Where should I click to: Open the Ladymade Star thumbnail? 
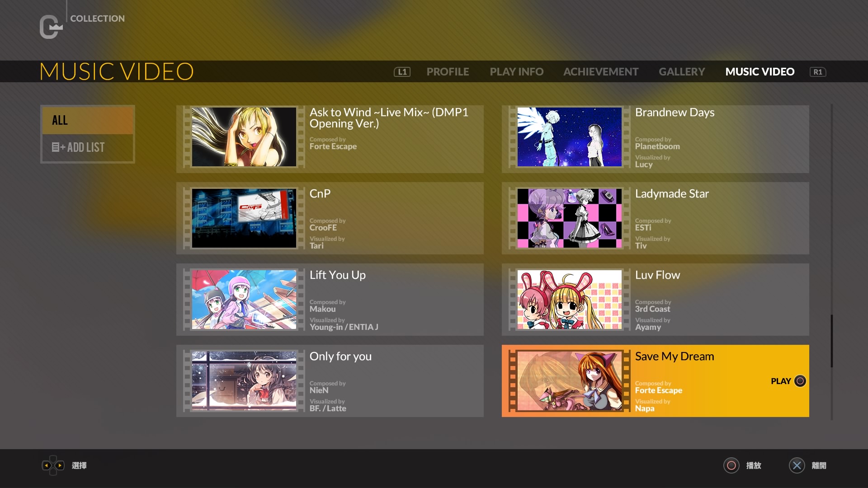tap(570, 218)
